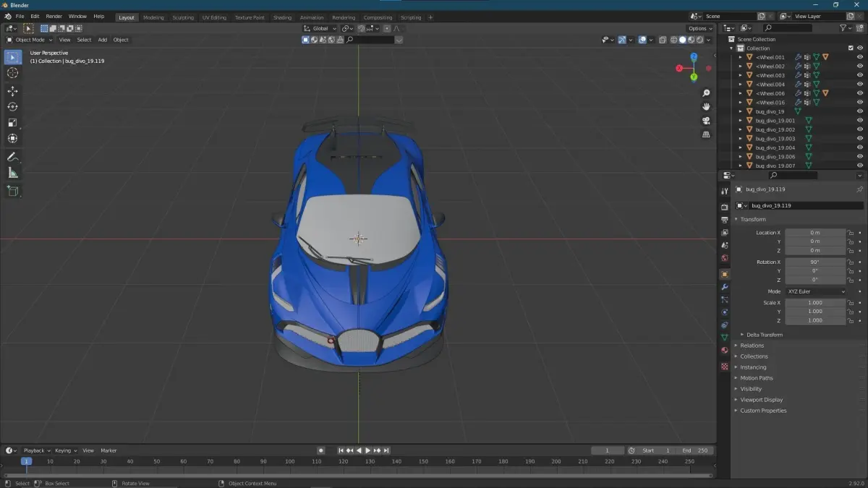Click the zoom magnifier viewport gizmo
The width and height of the screenshot is (868, 488).
point(707,93)
